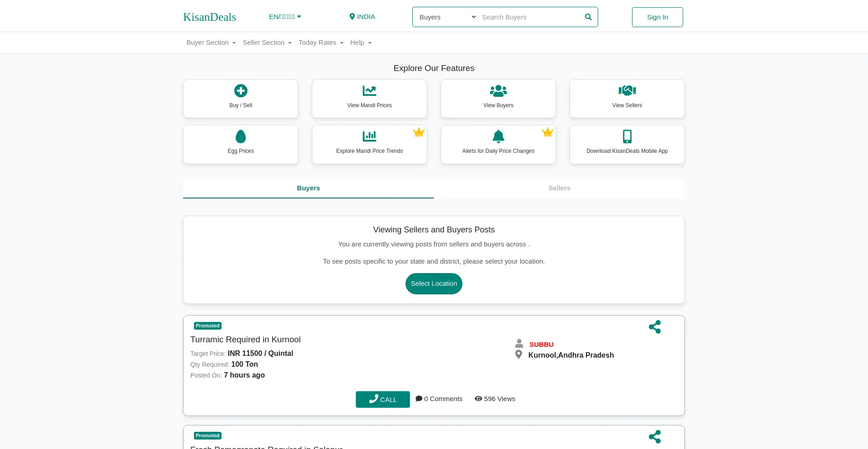This screenshot has height=449, width=868.
Task: Switch to the Buyers tab
Action: click(308, 189)
